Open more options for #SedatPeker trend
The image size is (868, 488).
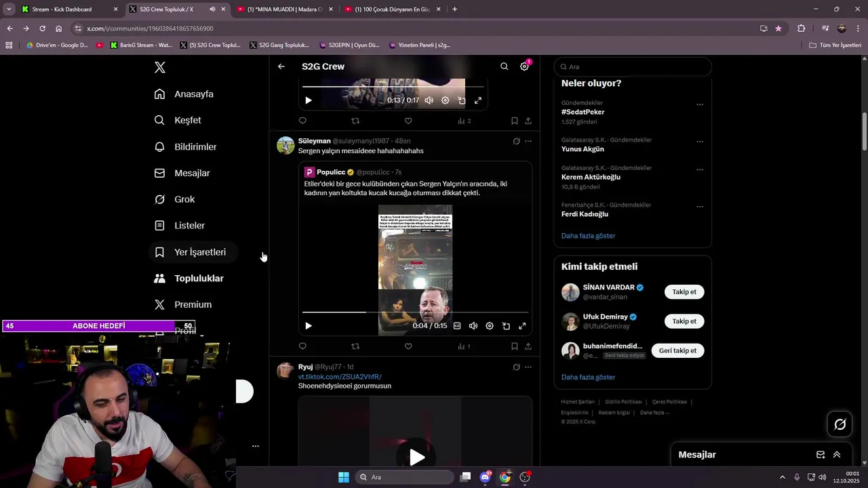pyautogui.click(x=700, y=105)
